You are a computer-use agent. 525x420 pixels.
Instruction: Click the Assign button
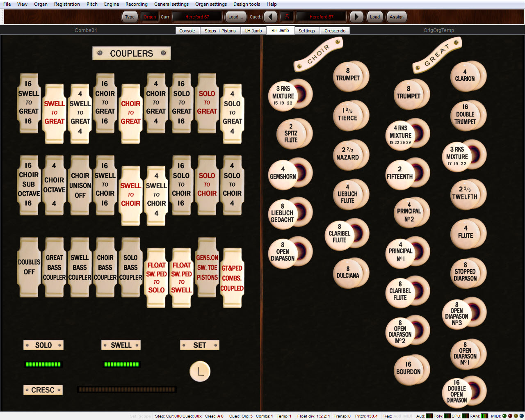[x=396, y=17]
